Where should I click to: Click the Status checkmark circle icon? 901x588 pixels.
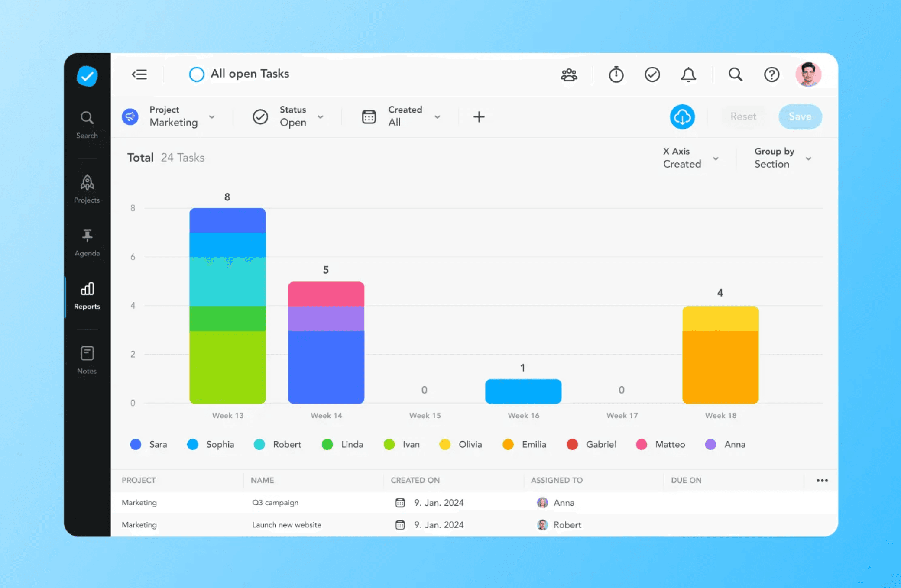[260, 116]
